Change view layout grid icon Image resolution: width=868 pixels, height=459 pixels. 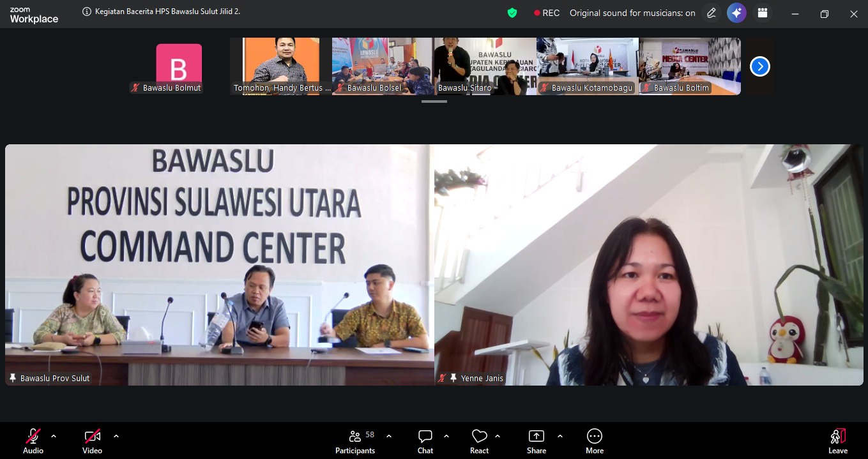point(763,13)
